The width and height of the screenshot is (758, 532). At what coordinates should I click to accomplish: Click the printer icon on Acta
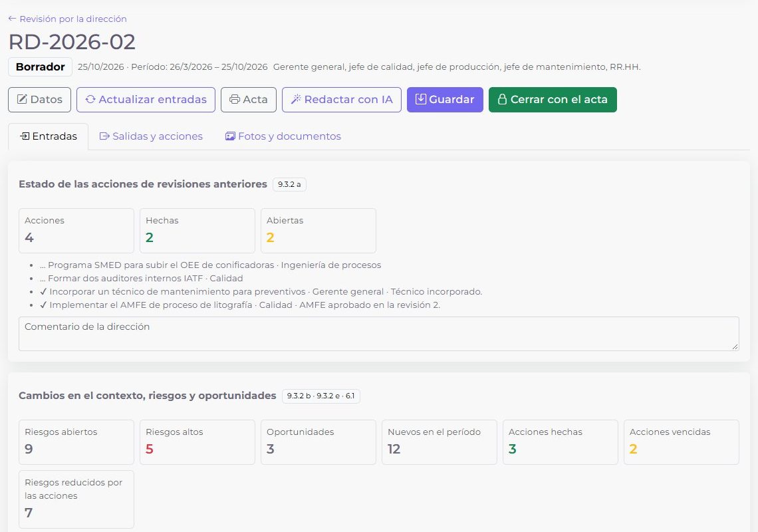tap(235, 99)
